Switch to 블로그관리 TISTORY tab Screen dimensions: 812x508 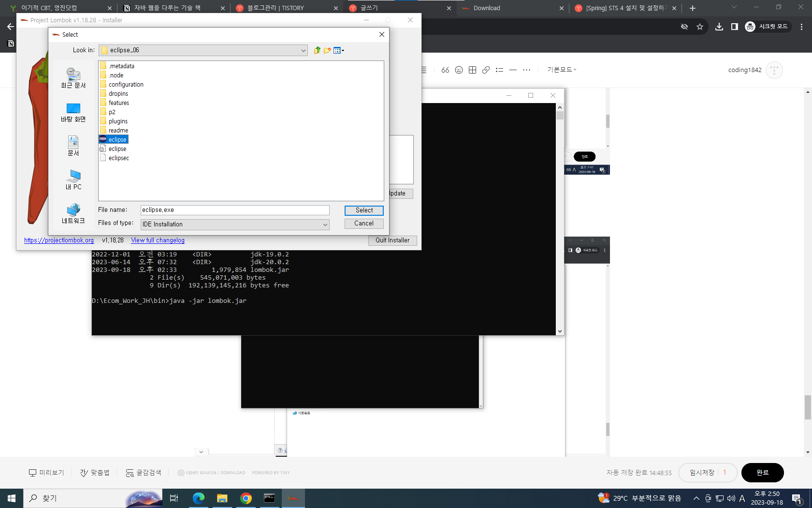point(287,8)
